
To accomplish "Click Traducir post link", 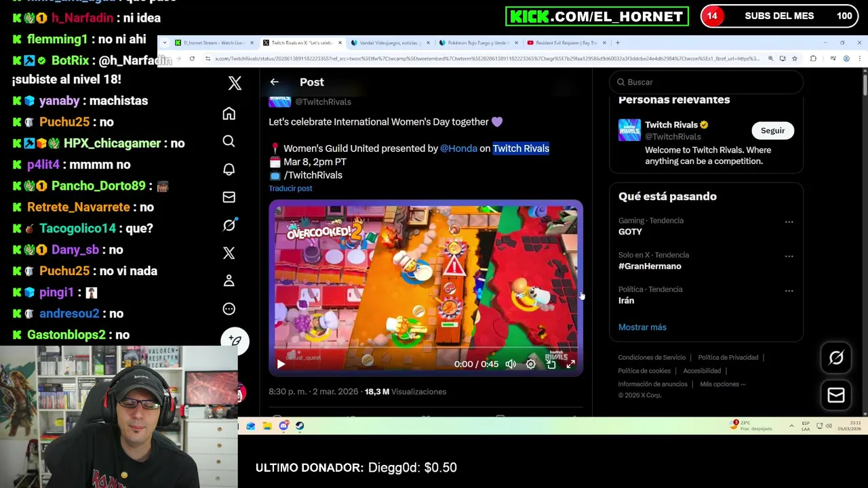I will 290,188.
